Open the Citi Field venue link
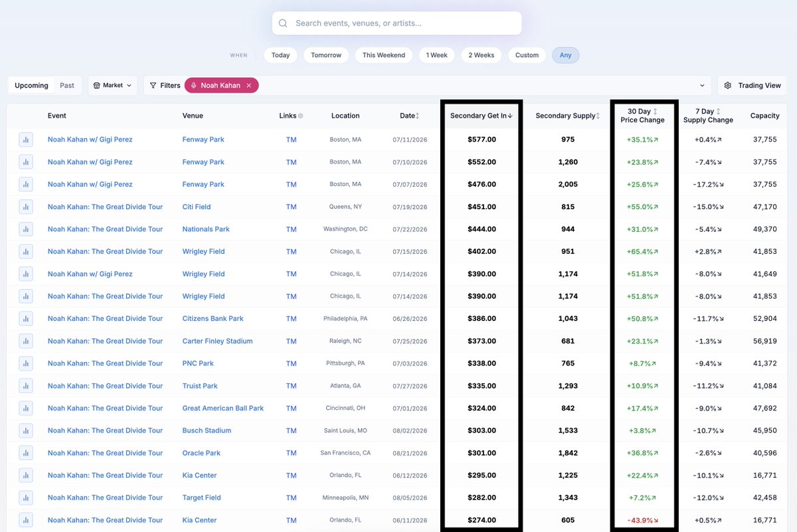Screen dimensions: 797x532 pos(197,207)
